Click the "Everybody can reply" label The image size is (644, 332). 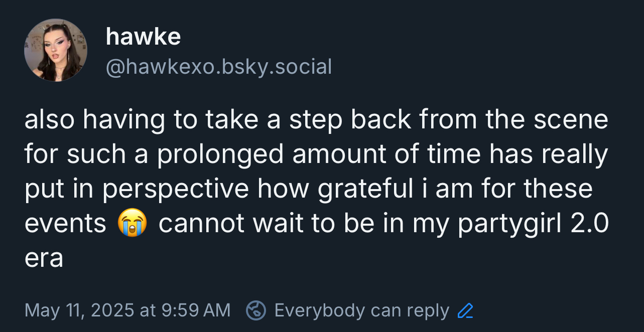(x=361, y=311)
